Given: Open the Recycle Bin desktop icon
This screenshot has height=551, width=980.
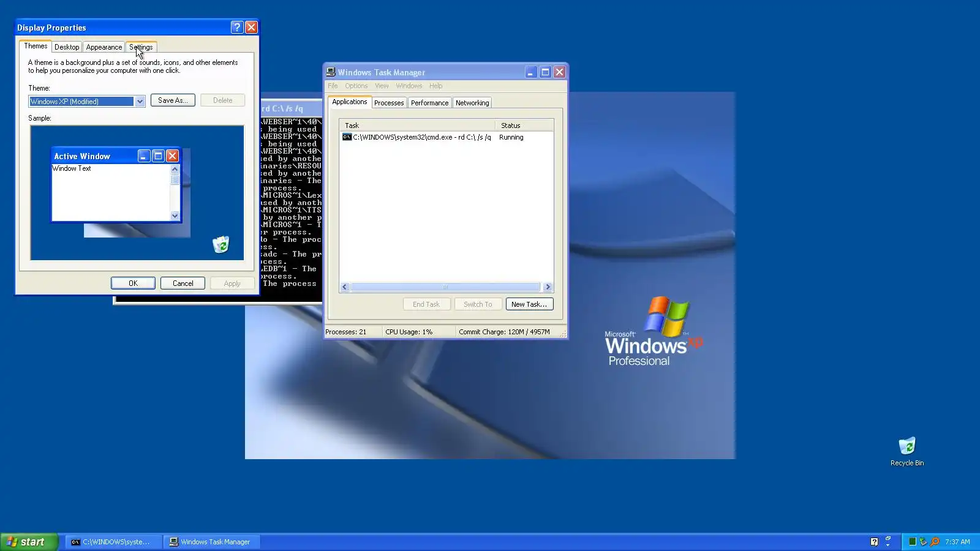Looking at the screenshot, I should point(907,452).
